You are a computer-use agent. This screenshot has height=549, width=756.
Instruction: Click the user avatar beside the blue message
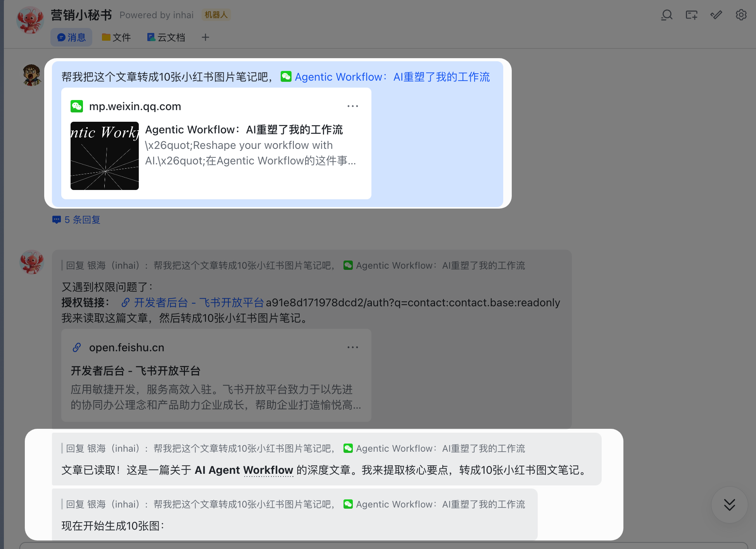(x=32, y=75)
